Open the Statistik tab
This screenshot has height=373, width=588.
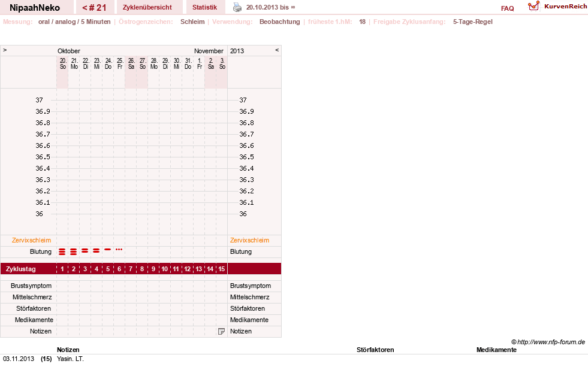[205, 8]
